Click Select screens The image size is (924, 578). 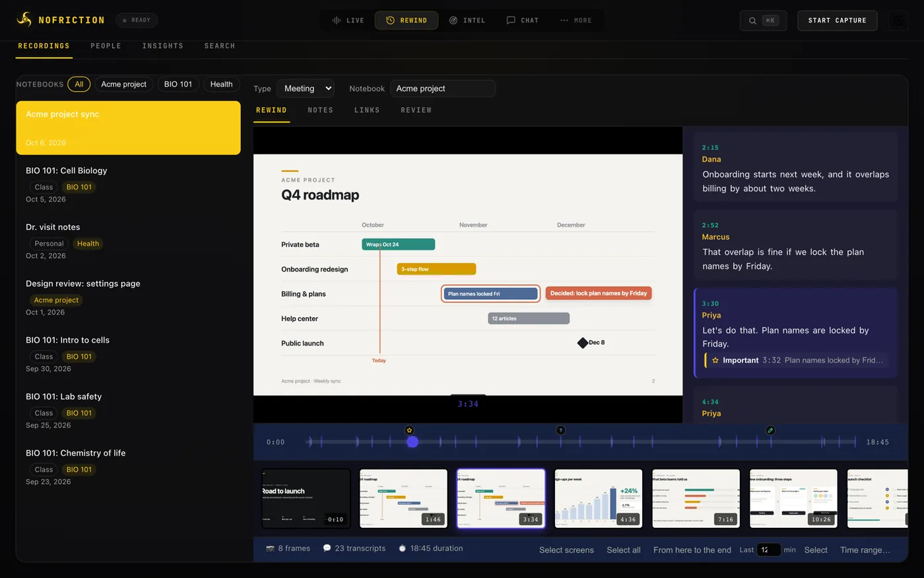566,550
